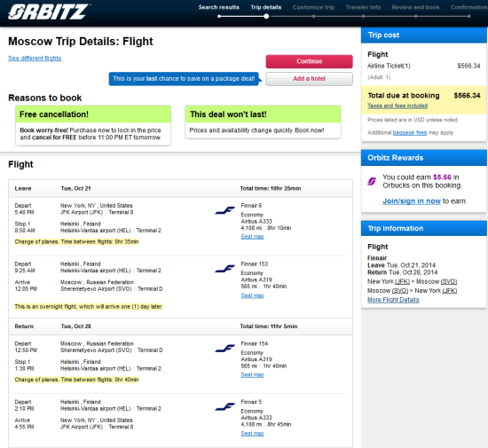The width and height of the screenshot is (488, 448).
Task: Click Join/sign in now link
Action: (412, 201)
